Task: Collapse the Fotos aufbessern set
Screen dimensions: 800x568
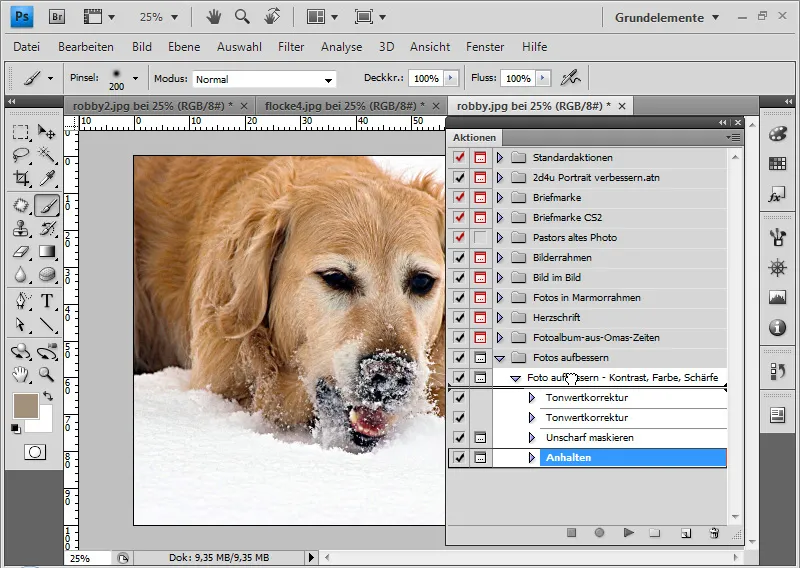Action: click(x=500, y=358)
